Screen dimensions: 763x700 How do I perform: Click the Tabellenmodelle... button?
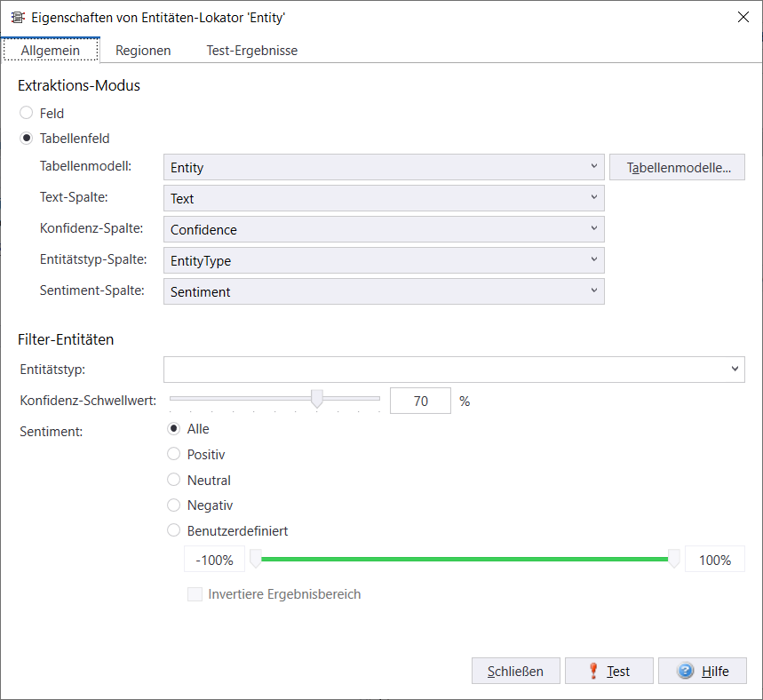pos(677,167)
